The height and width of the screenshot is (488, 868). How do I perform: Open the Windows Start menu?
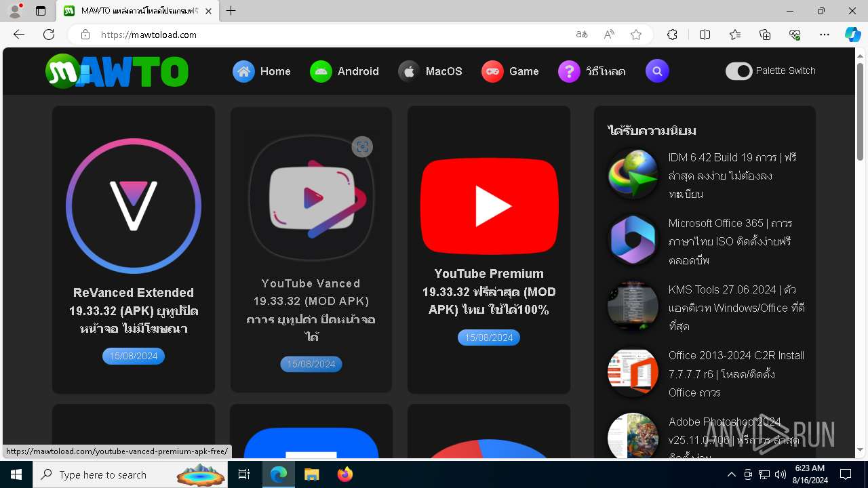(x=16, y=474)
